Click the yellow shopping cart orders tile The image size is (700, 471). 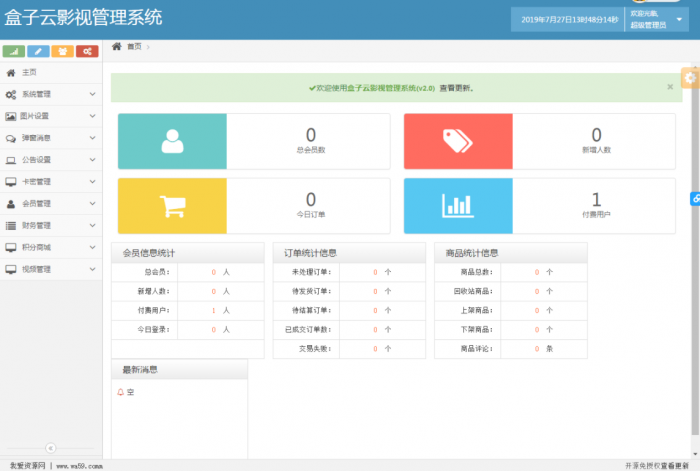(172, 206)
